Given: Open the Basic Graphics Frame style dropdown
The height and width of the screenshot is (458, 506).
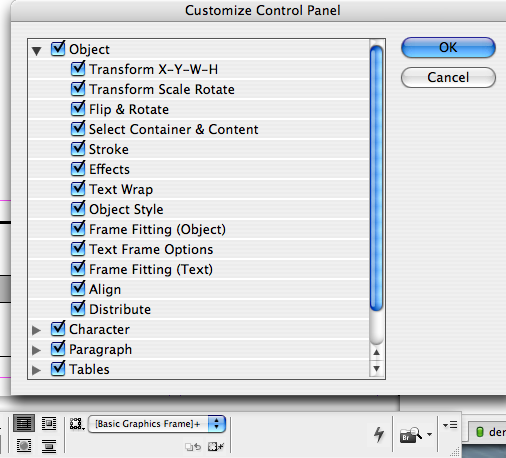Looking at the screenshot, I should pos(157,424).
